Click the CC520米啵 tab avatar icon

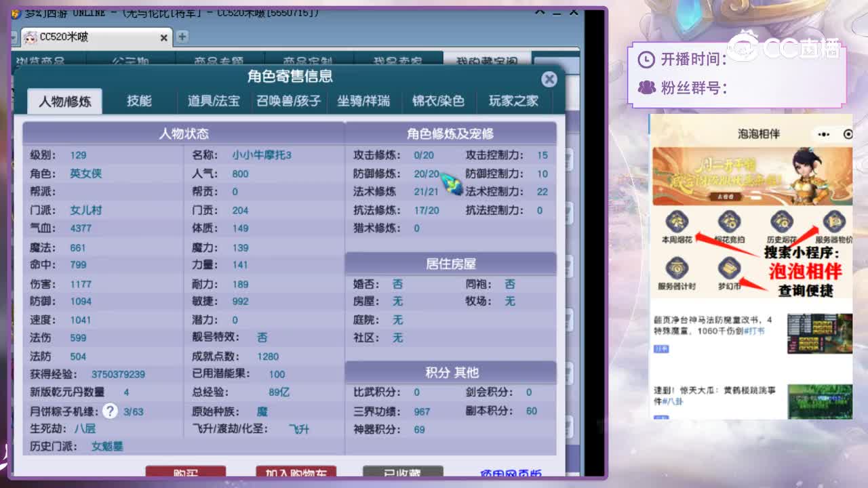(x=31, y=37)
